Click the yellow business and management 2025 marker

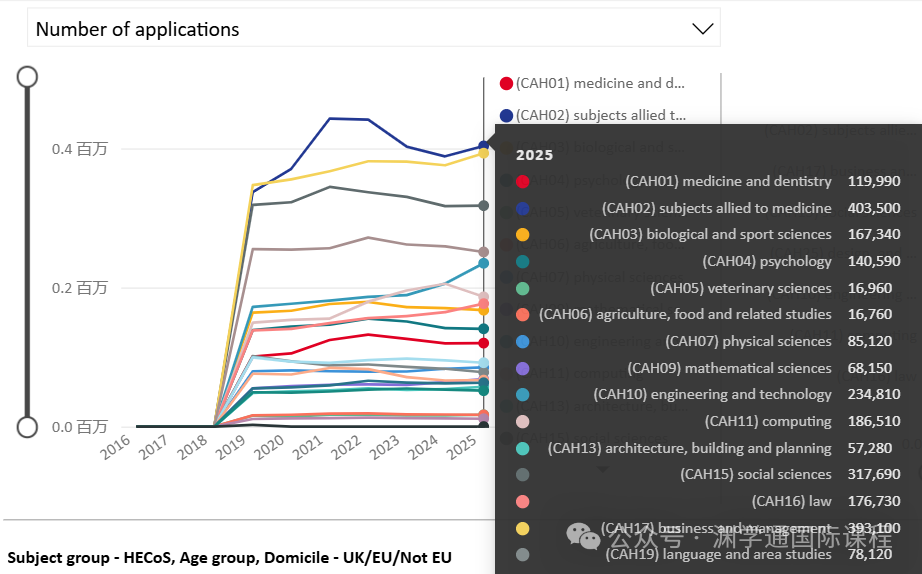click(484, 153)
